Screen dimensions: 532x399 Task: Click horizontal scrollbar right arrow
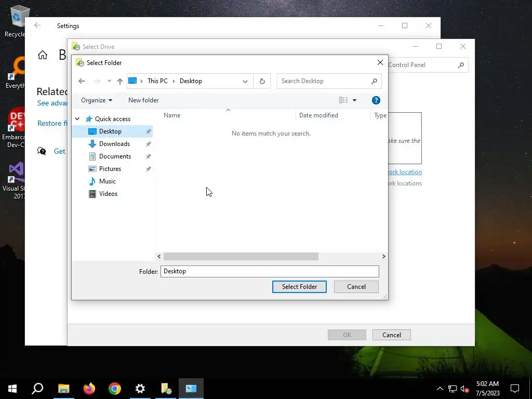pos(384,257)
